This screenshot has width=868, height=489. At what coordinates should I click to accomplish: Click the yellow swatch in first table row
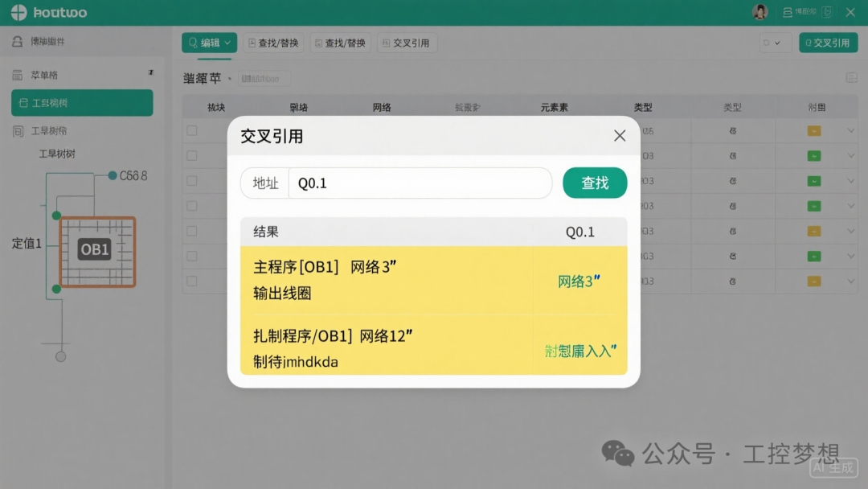(x=813, y=131)
